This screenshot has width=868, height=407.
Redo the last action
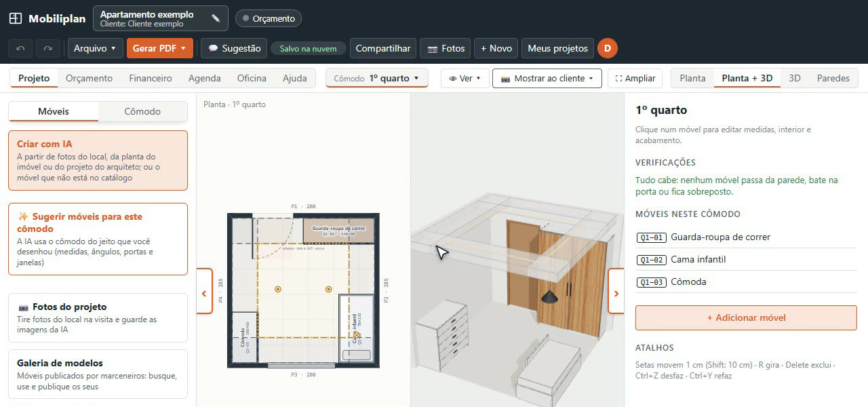(47, 48)
